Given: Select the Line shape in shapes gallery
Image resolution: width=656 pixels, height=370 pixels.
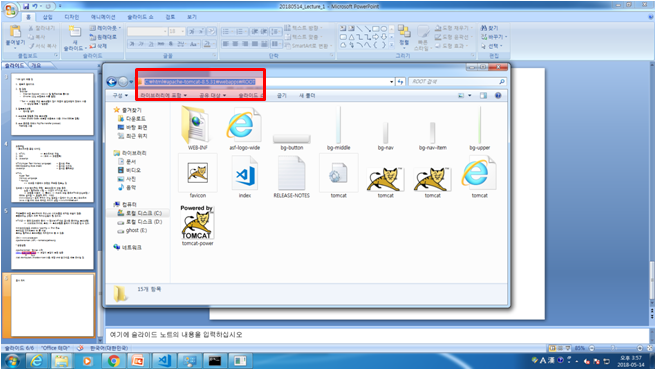Looking at the screenshot, I should [359, 28].
